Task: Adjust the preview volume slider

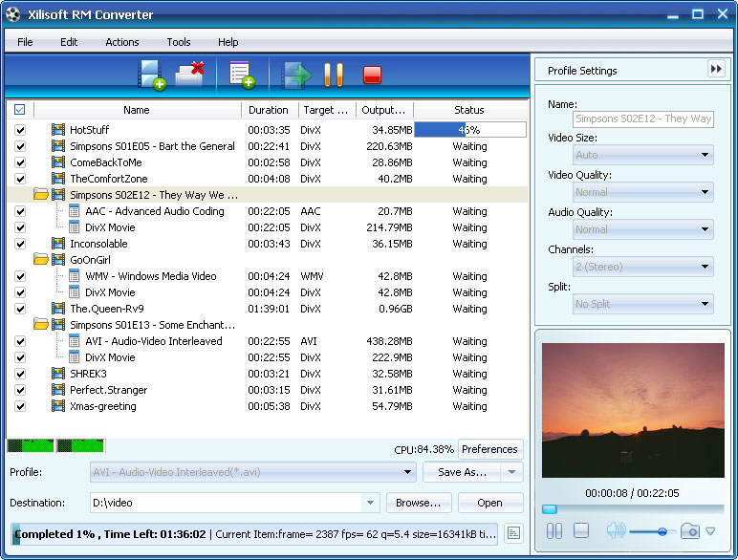Action: [652, 531]
